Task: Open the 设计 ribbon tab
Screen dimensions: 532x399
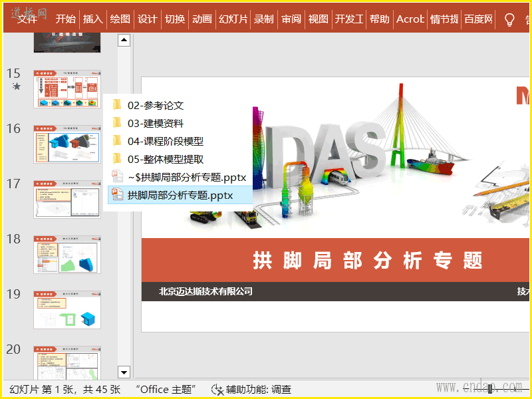Action: click(147, 19)
